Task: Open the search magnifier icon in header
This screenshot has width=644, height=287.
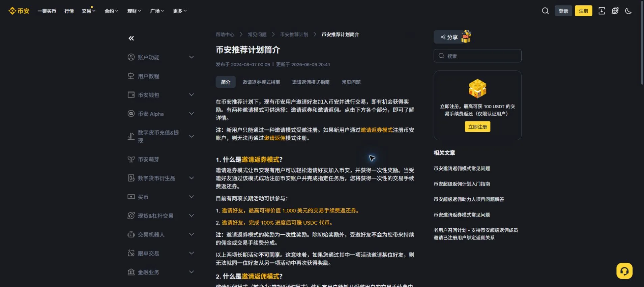Action: [x=545, y=11]
